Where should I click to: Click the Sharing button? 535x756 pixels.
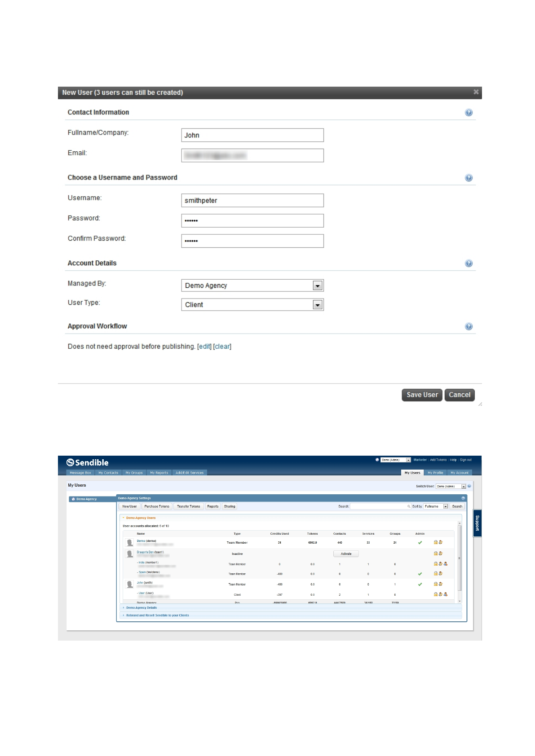[230, 506]
